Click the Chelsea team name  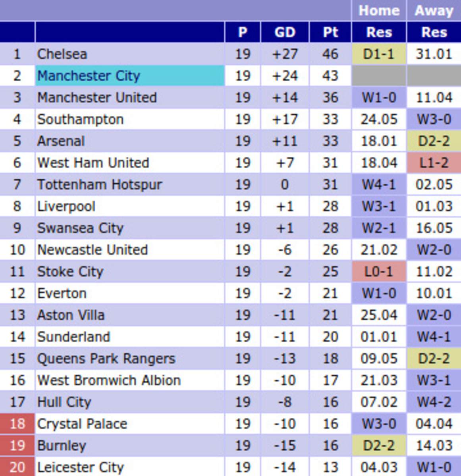[62, 54]
